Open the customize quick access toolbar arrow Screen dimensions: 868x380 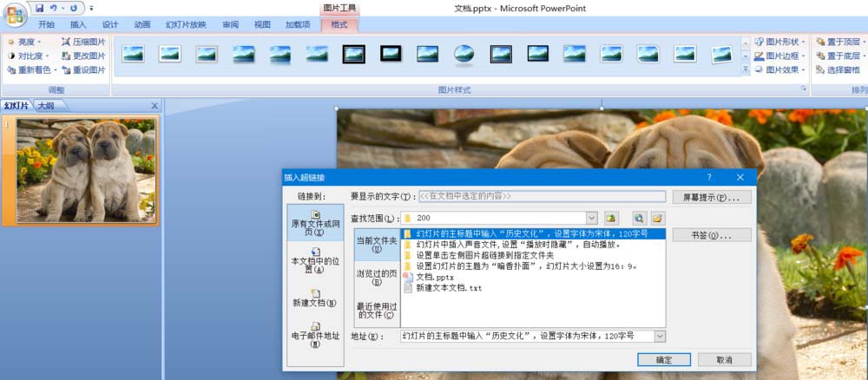point(91,9)
